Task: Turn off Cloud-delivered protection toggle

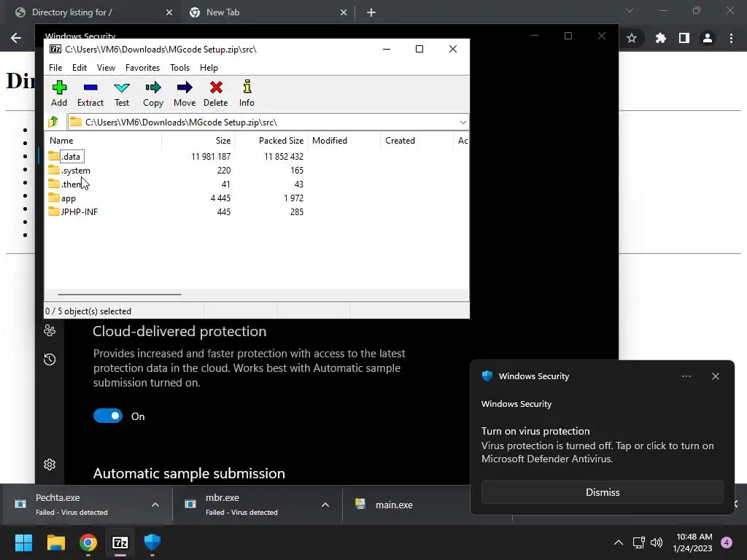Action: 108,416
